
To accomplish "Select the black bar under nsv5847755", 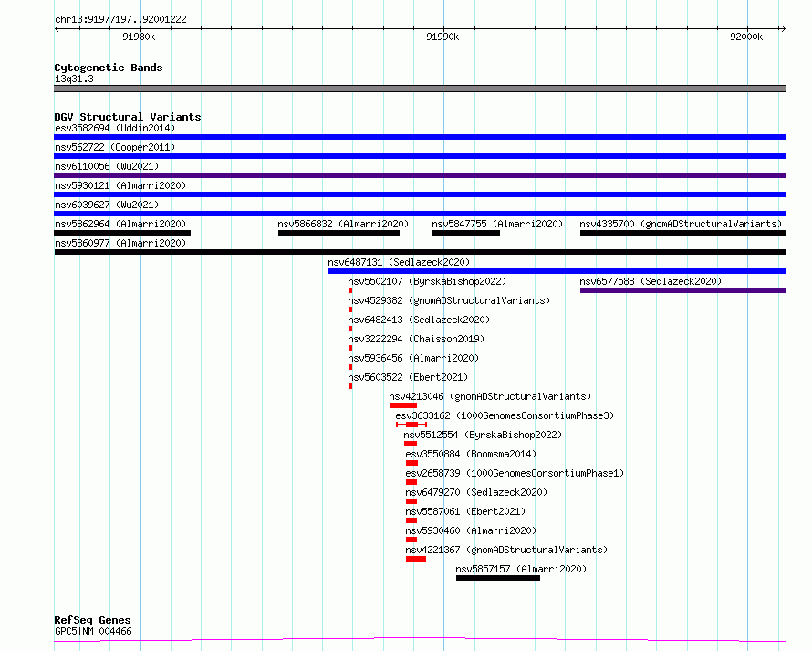I will 466,233.
